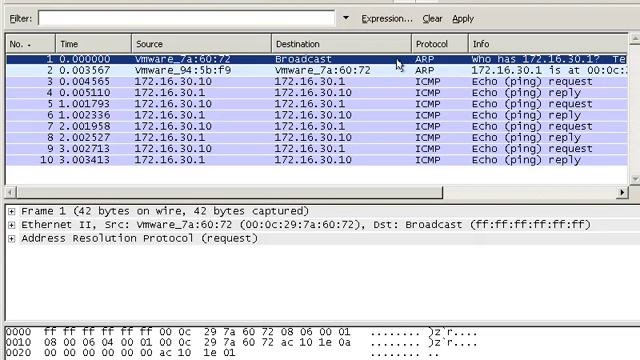The width and height of the screenshot is (640, 360).
Task: Expand the Ethernet II details tree
Action: [11, 225]
